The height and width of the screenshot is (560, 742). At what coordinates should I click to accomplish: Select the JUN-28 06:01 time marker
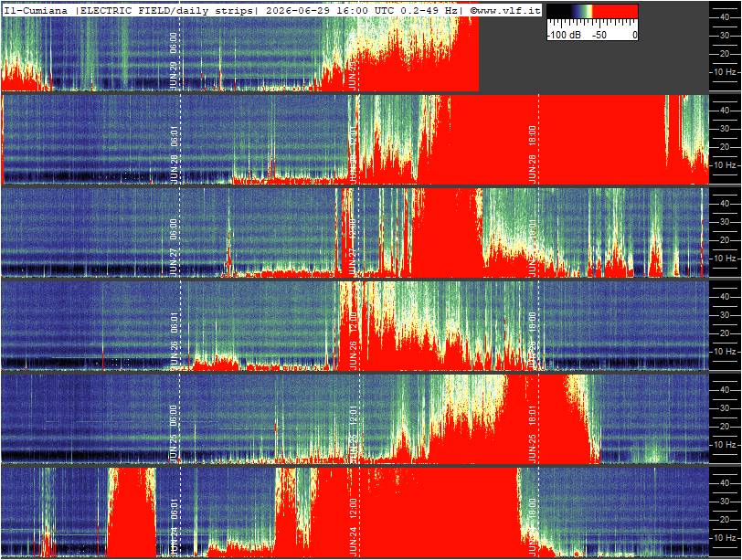click(x=174, y=154)
